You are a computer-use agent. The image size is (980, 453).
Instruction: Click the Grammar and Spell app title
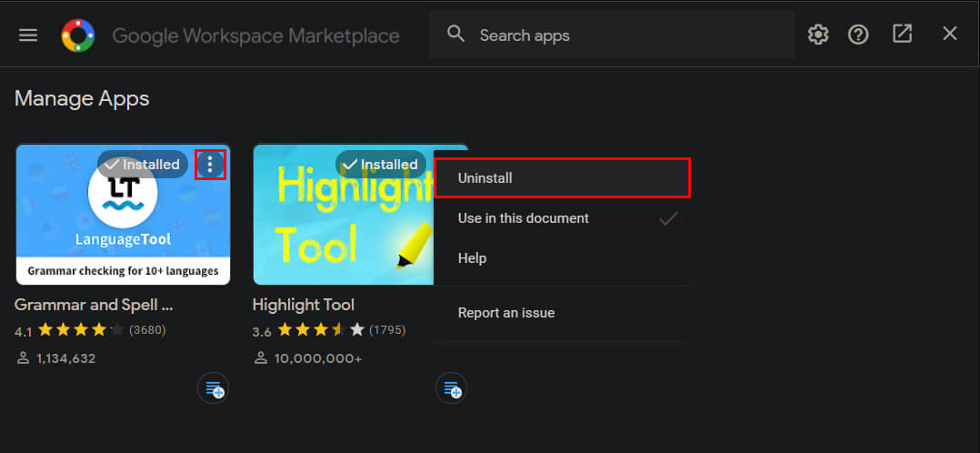[x=95, y=306]
